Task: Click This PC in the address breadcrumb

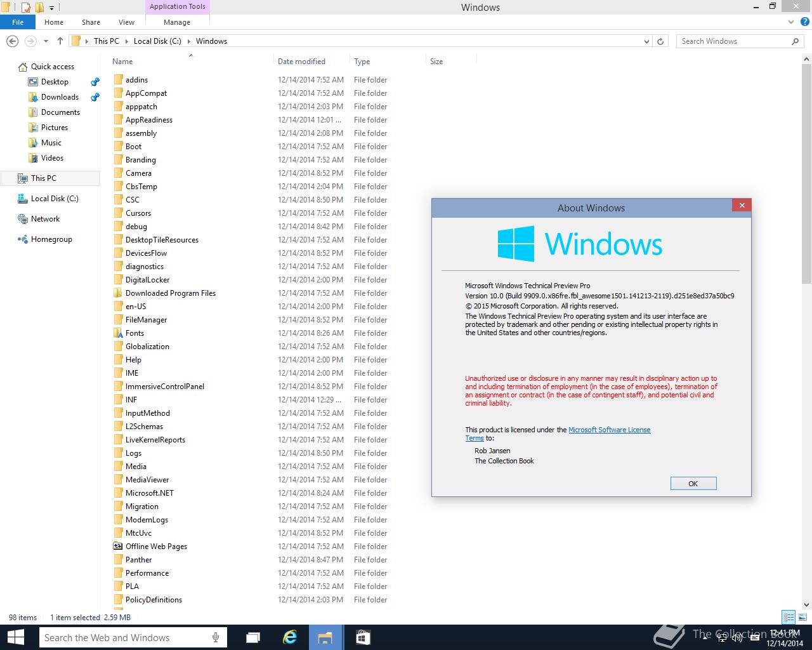Action: pos(107,41)
